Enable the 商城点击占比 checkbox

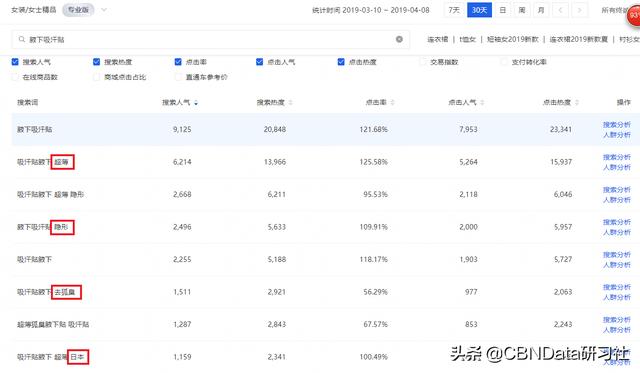[97, 77]
